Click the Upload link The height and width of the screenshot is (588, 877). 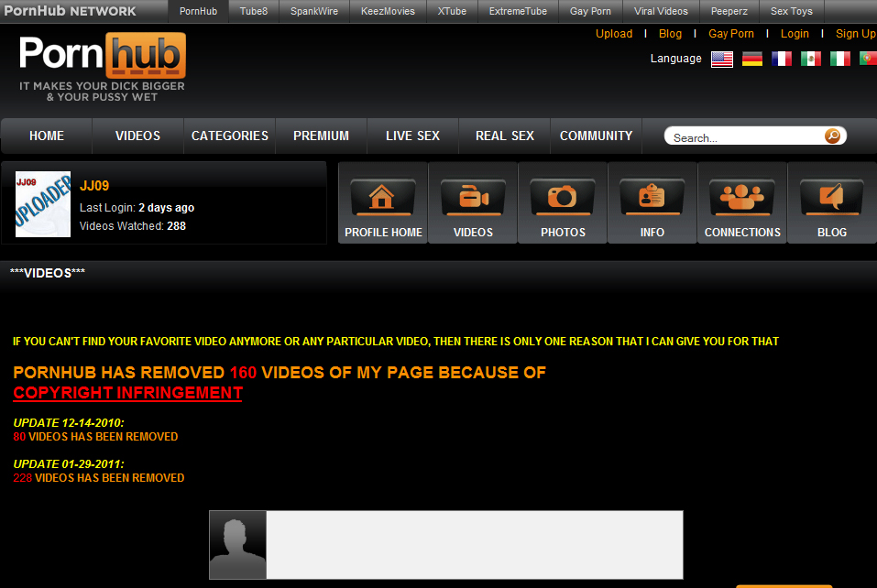pyautogui.click(x=614, y=34)
